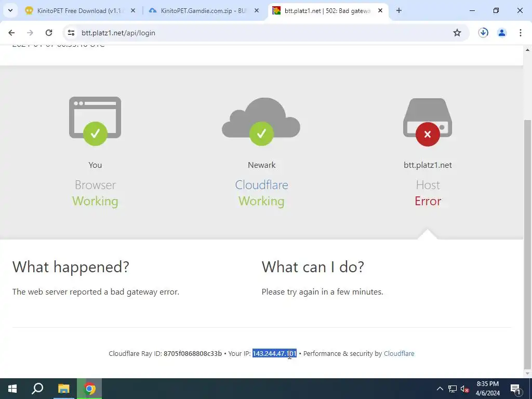Viewport: 532px width, 399px height.
Task: Click the muted volume tray icon
Action: click(465, 389)
